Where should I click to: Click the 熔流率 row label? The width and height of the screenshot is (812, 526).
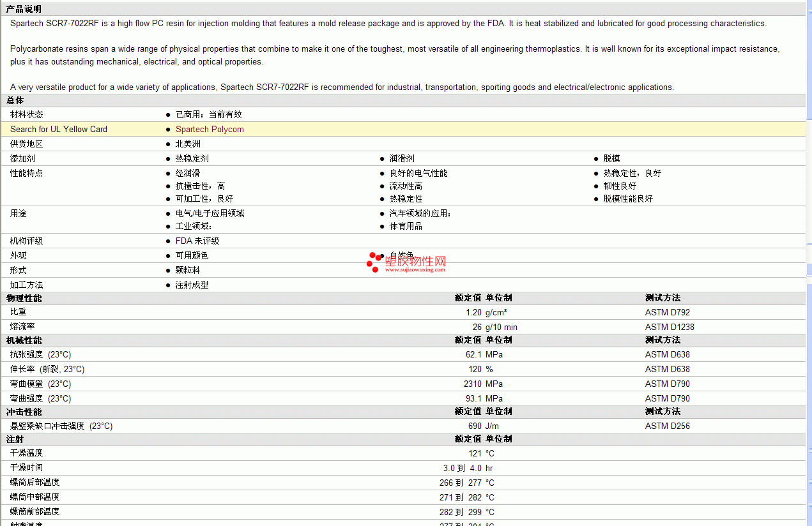click(x=22, y=327)
